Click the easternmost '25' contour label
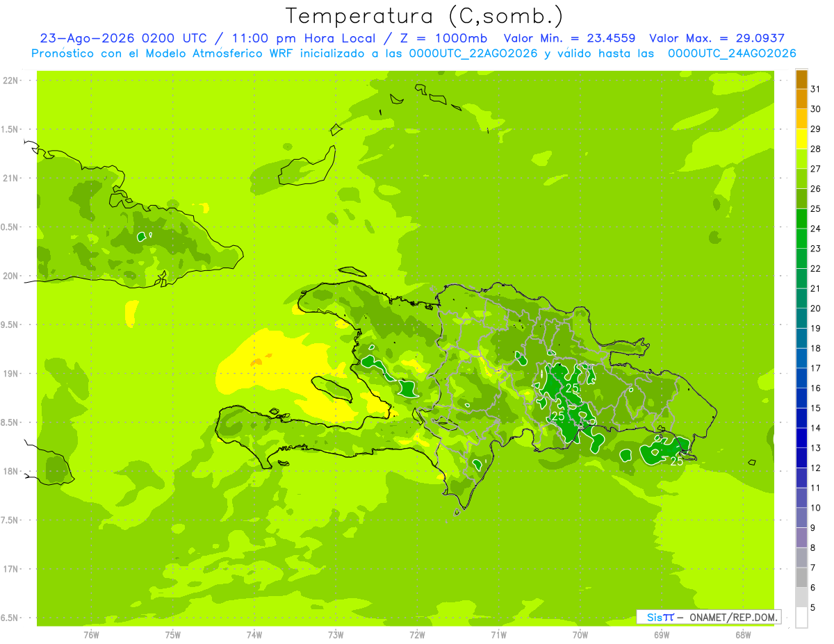 676,461
